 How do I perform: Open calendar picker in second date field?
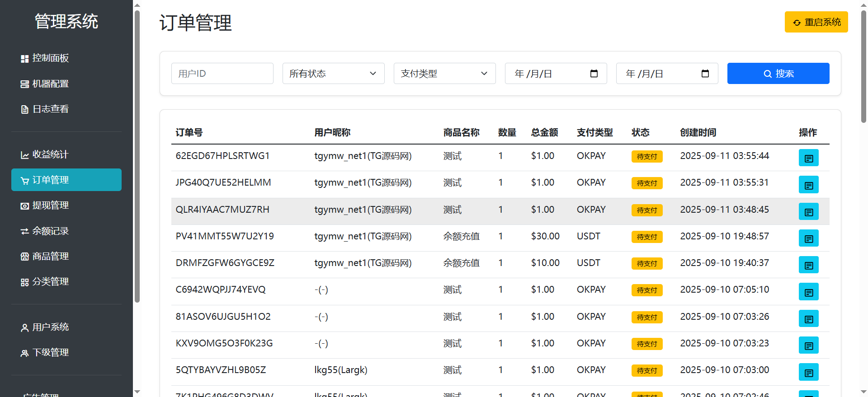coord(705,74)
